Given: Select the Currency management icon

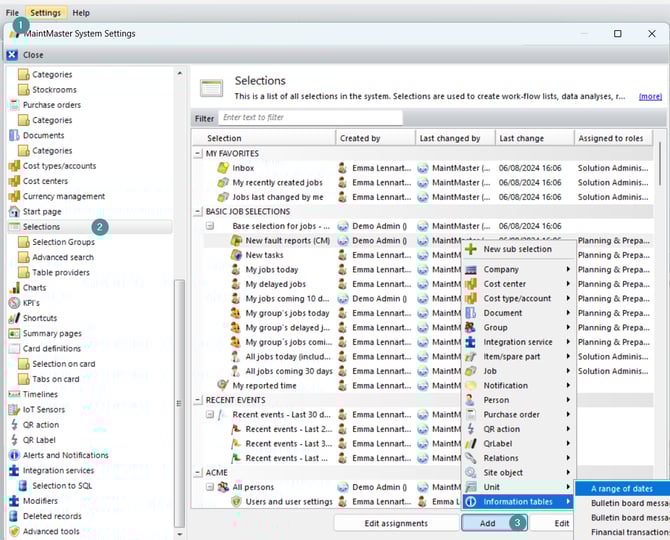Looking at the screenshot, I should click(x=14, y=196).
